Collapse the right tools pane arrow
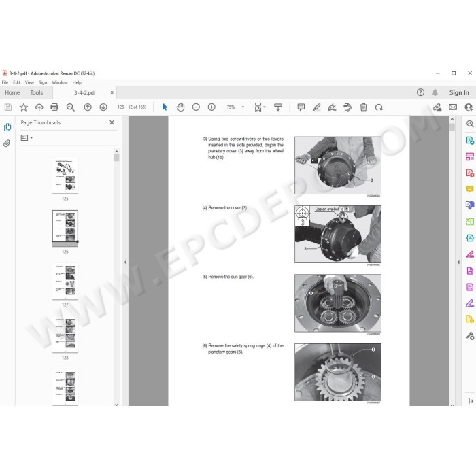 click(458, 262)
